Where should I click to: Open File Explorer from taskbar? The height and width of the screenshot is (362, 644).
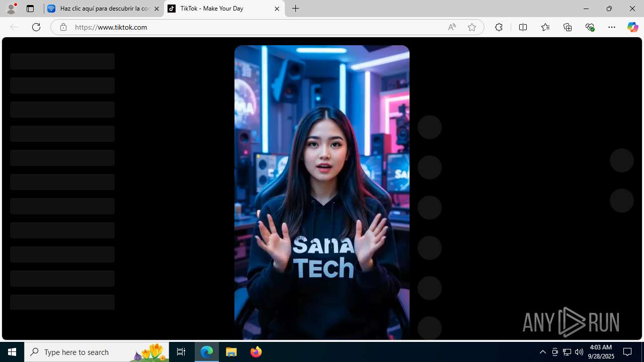tap(231, 352)
